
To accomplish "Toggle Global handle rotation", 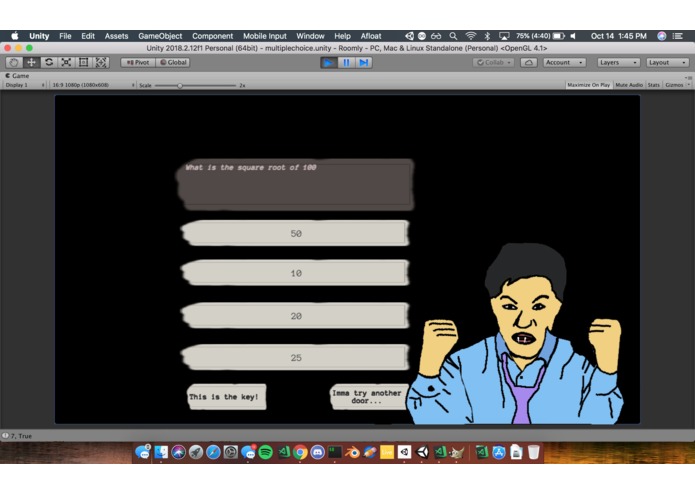I will click(x=173, y=62).
